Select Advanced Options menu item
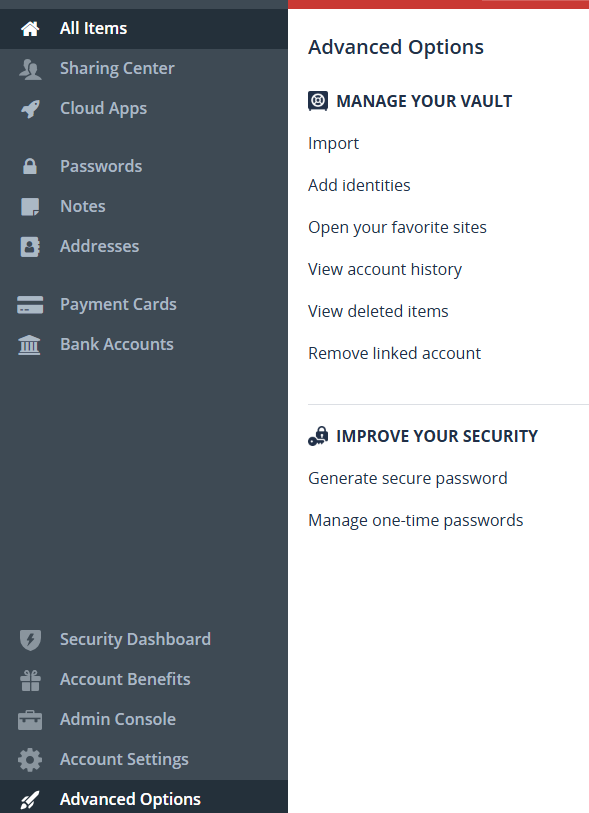 [144, 796]
